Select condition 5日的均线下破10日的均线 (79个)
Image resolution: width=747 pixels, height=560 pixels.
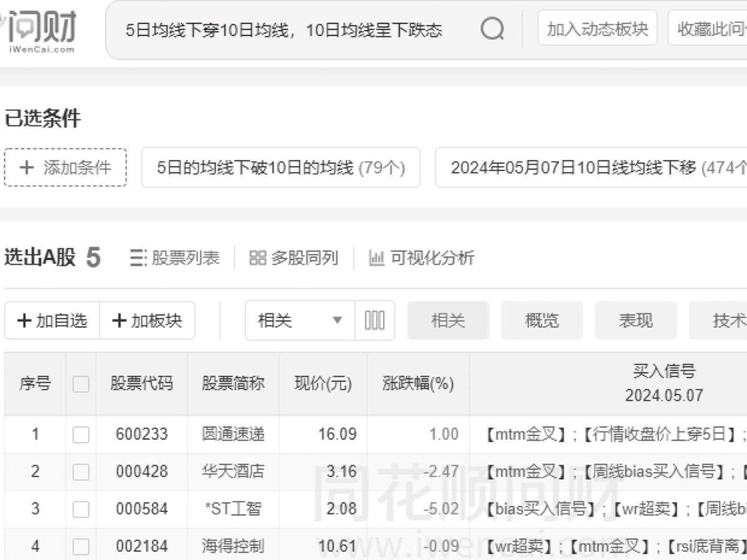coord(281,167)
